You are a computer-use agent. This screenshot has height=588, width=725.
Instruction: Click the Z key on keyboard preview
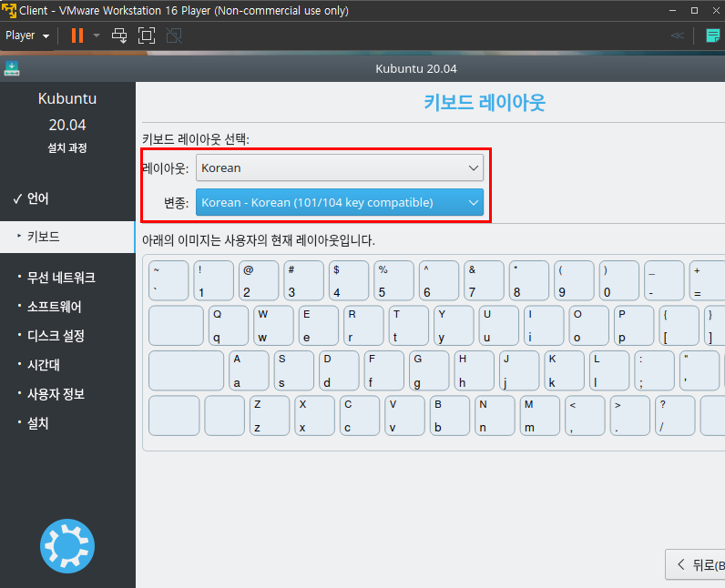pos(270,415)
